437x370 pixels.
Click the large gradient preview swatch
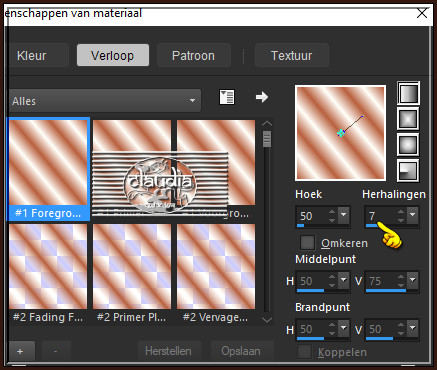tap(340, 133)
